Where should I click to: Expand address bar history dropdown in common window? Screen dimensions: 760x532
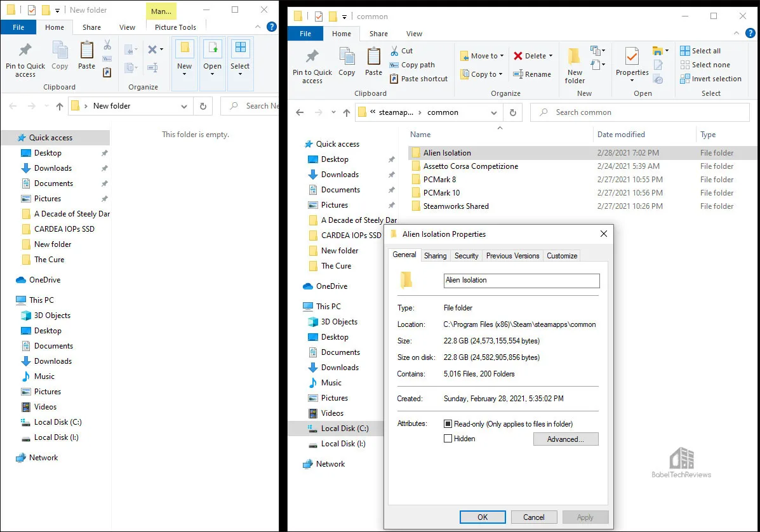tap(494, 112)
